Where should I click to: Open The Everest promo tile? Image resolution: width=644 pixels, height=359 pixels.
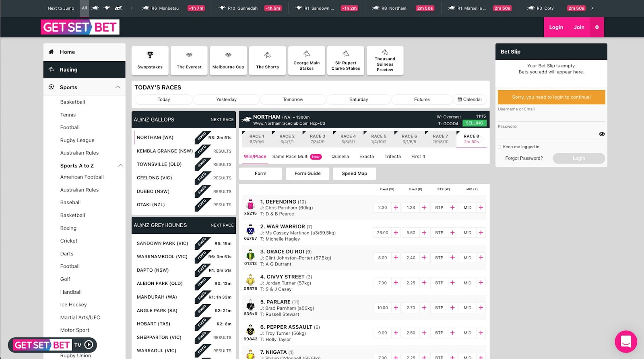coord(189,60)
